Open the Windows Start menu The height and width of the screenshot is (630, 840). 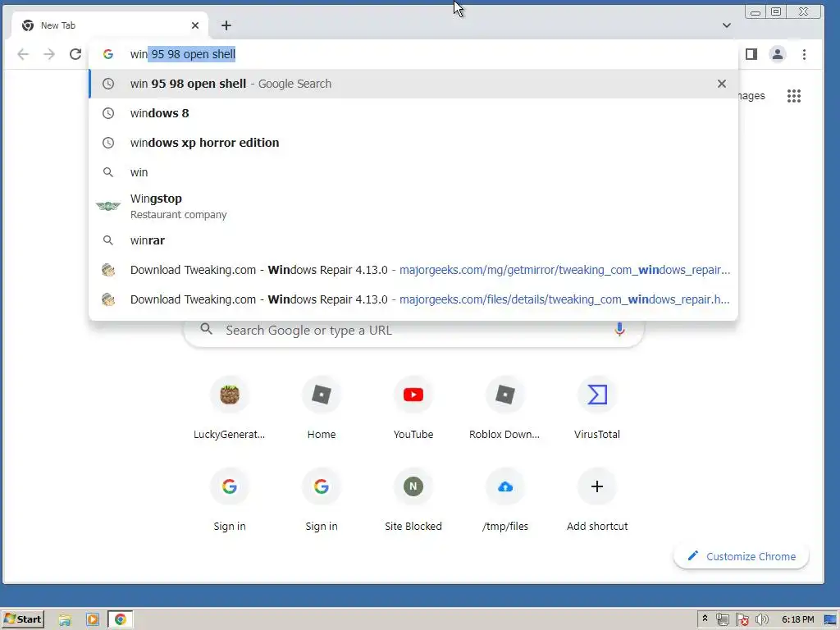tap(22, 619)
